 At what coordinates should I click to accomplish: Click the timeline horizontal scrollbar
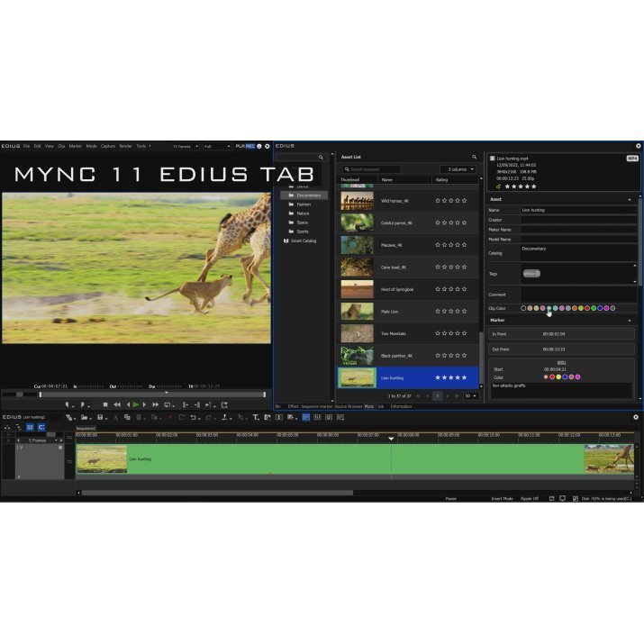pos(217,493)
